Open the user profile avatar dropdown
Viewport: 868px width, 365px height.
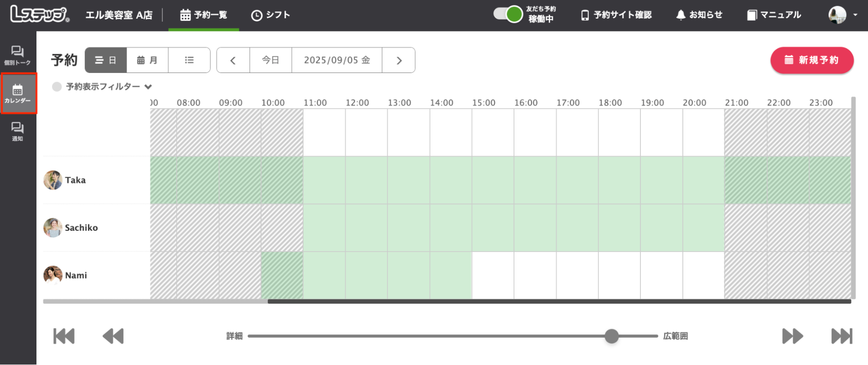842,15
